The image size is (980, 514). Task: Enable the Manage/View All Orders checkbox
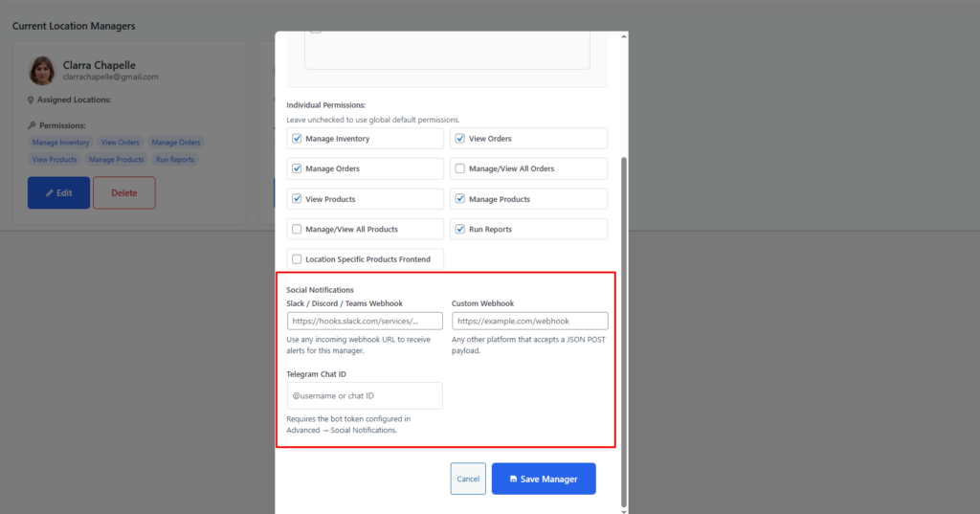(460, 169)
